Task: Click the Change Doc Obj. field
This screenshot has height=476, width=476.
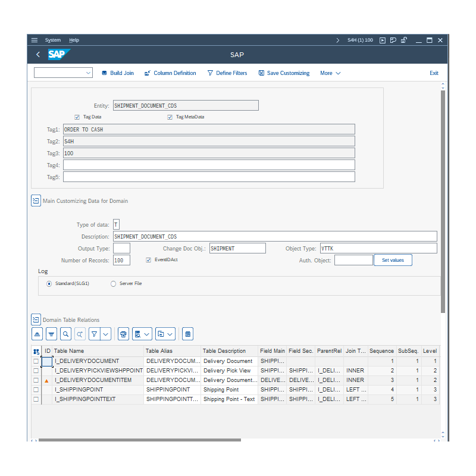Action: (237, 248)
